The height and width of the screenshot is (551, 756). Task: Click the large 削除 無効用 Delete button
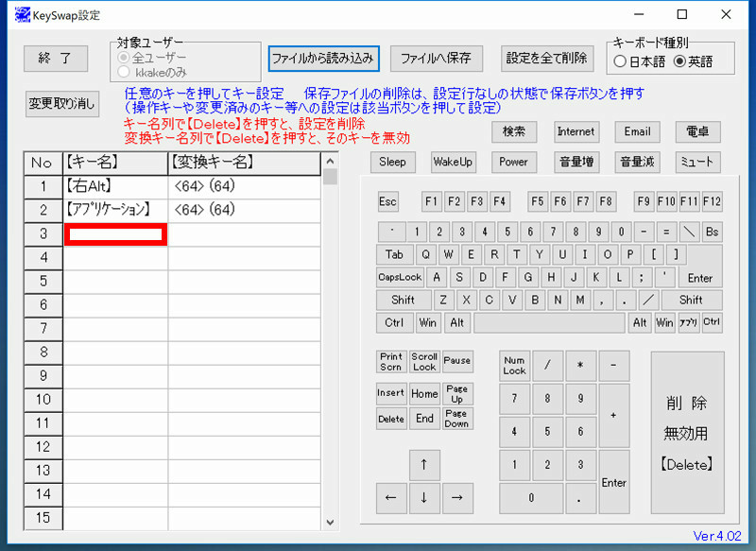tap(688, 433)
